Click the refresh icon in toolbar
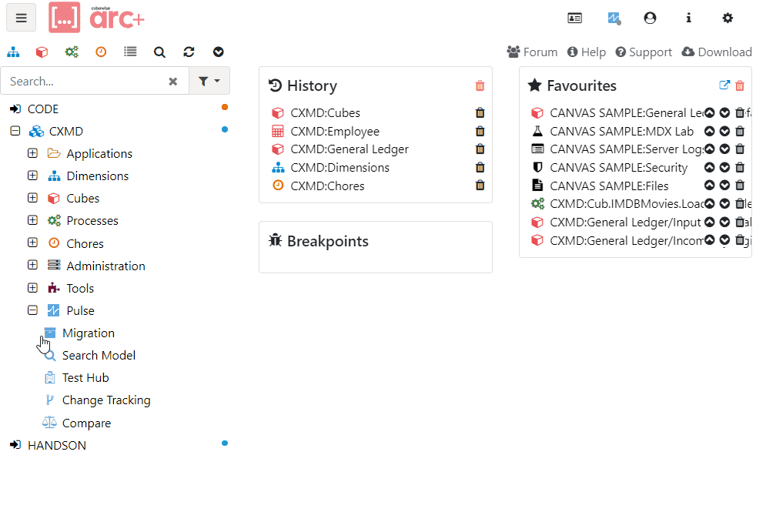The image size is (766, 532). point(189,52)
